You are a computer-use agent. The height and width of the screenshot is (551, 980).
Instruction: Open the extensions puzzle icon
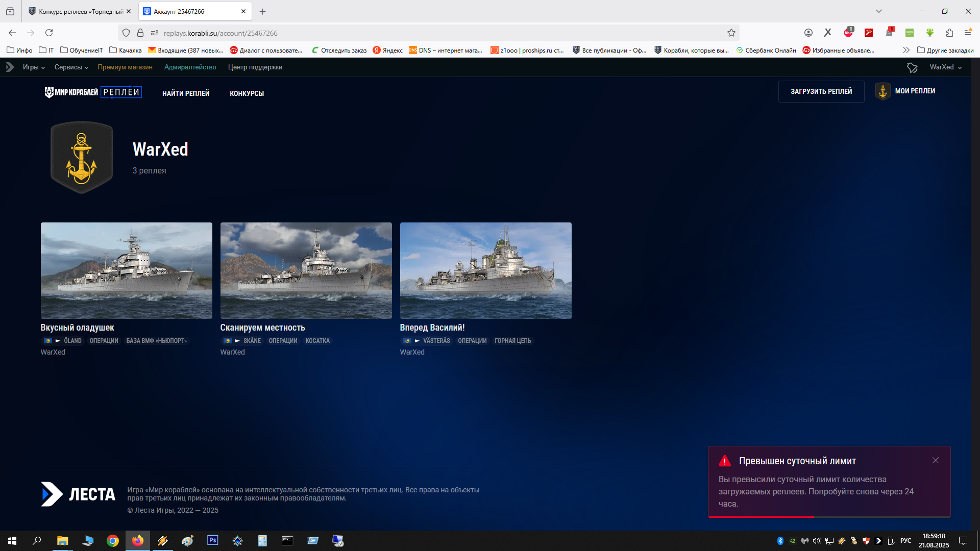949,33
